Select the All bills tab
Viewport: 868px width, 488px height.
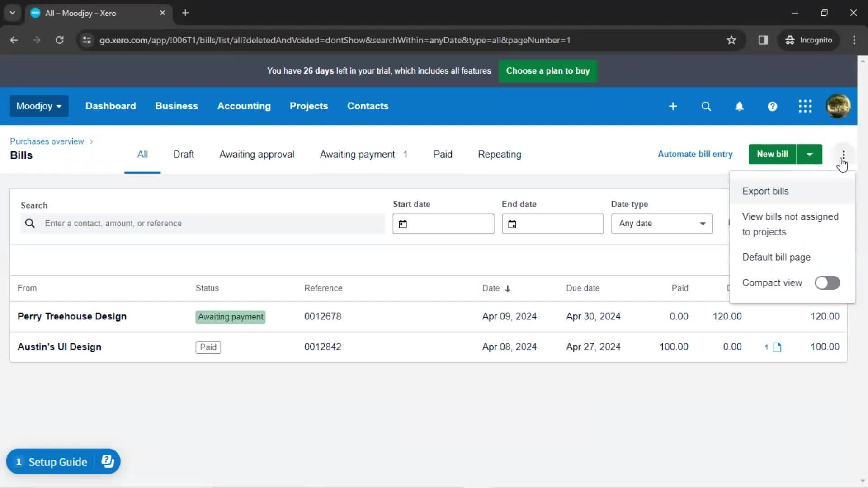pos(142,155)
